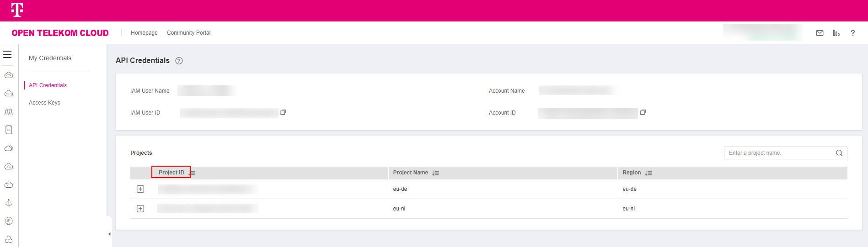Open the bar chart icon in header
The width and height of the screenshot is (868, 247).
tap(836, 33)
